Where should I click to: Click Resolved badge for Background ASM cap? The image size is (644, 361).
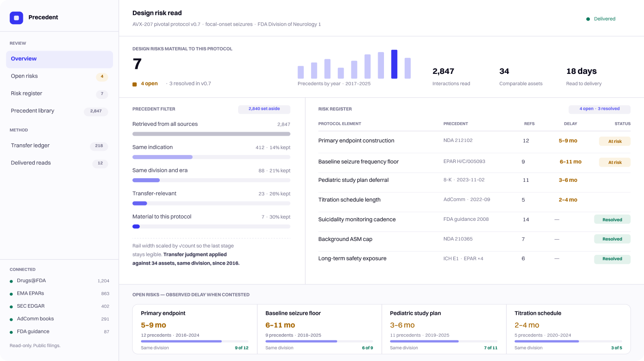click(x=612, y=239)
